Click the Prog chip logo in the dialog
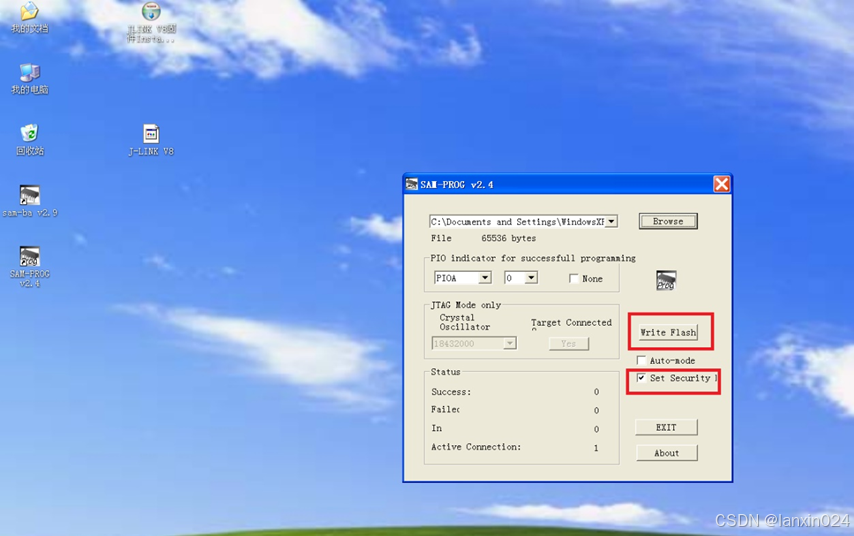The height and width of the screenshot is (536, 854). point(666,280)
